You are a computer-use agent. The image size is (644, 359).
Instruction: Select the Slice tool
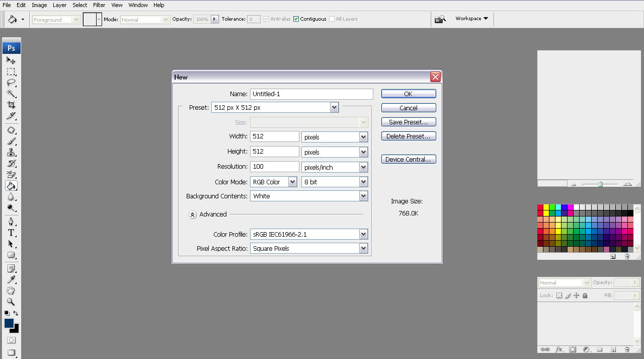(x=11, y=116)
